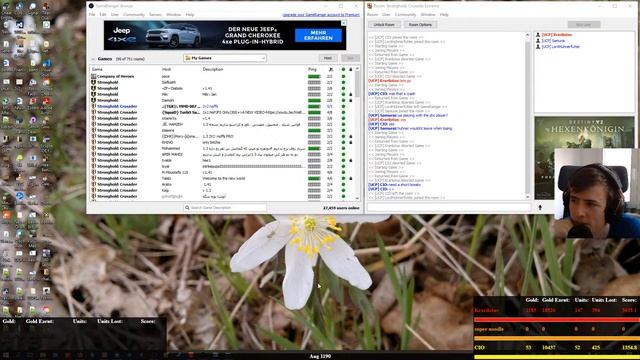Click the Unlock Room button
This screenshot has height=360, width=640.
point(384,25)
